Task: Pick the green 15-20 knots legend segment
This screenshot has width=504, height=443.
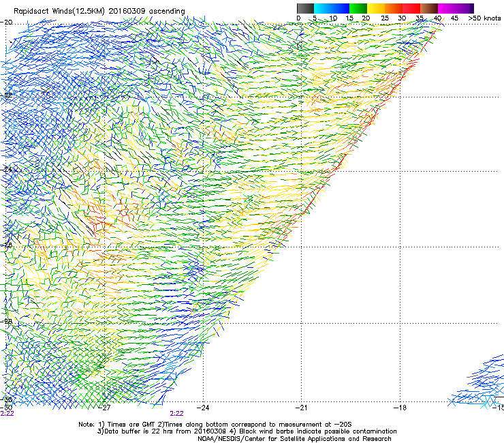Action: point(358,8)
